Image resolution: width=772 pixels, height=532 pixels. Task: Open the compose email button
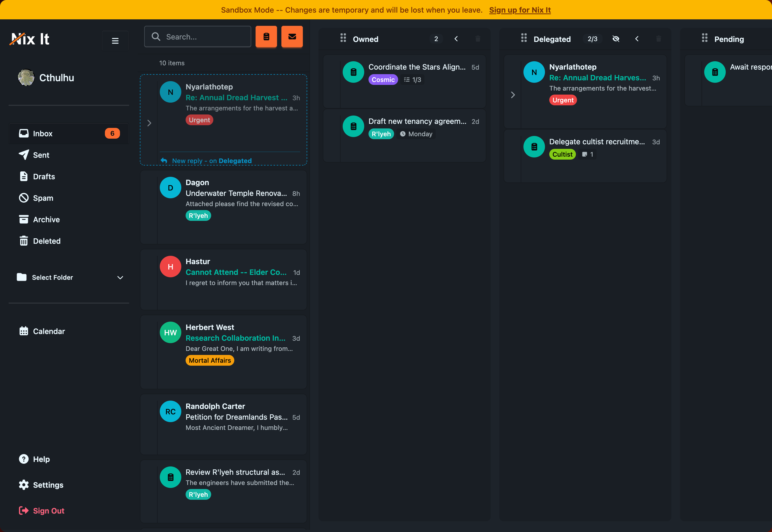click(292, 37)
